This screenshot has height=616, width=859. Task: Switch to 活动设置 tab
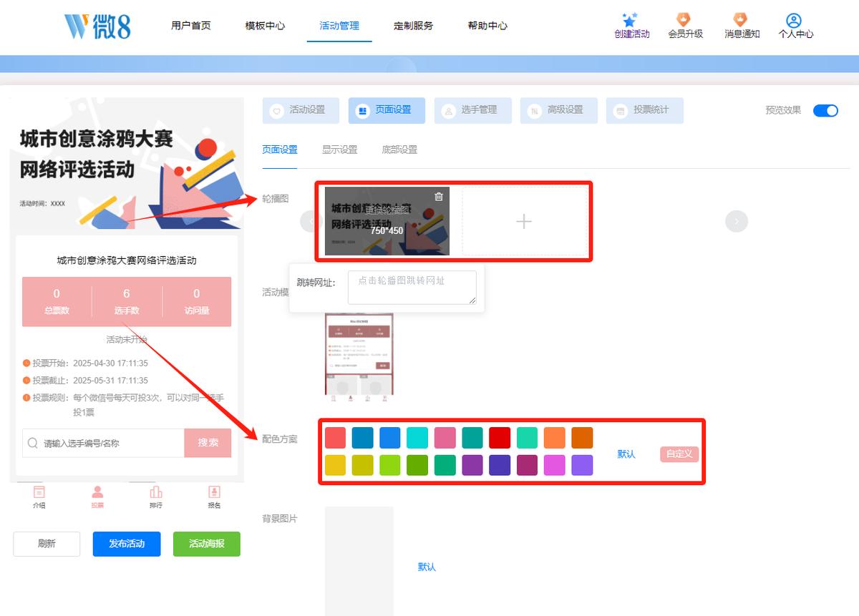pos(301,111)
